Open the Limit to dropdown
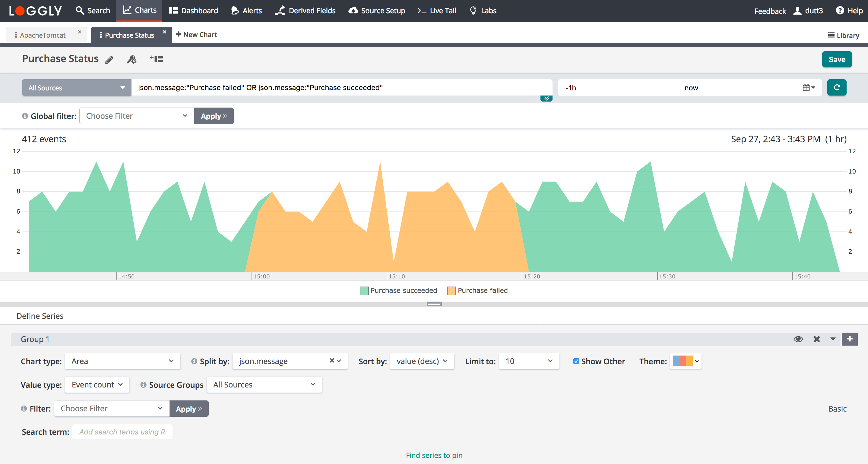 (x=529, y=361)
